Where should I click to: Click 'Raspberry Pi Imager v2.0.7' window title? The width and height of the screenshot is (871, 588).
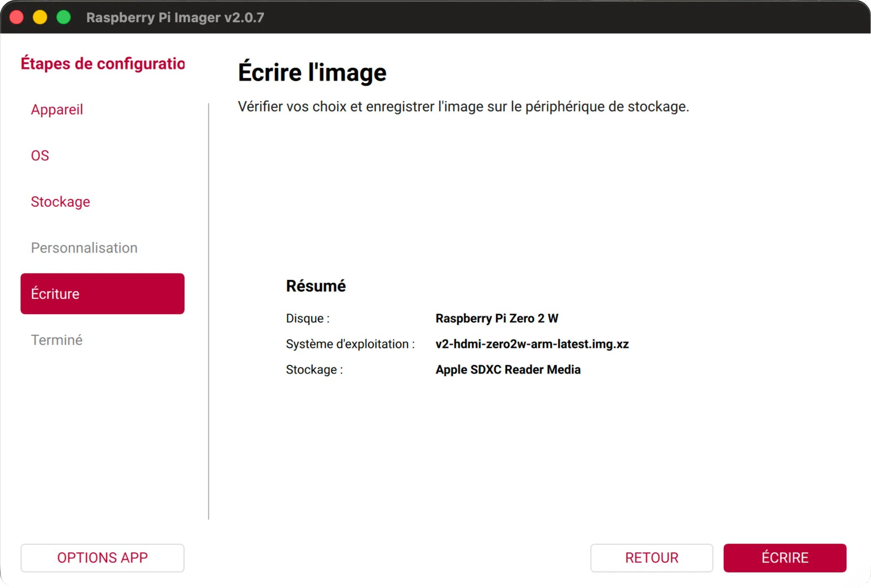[x=175, y=18]
